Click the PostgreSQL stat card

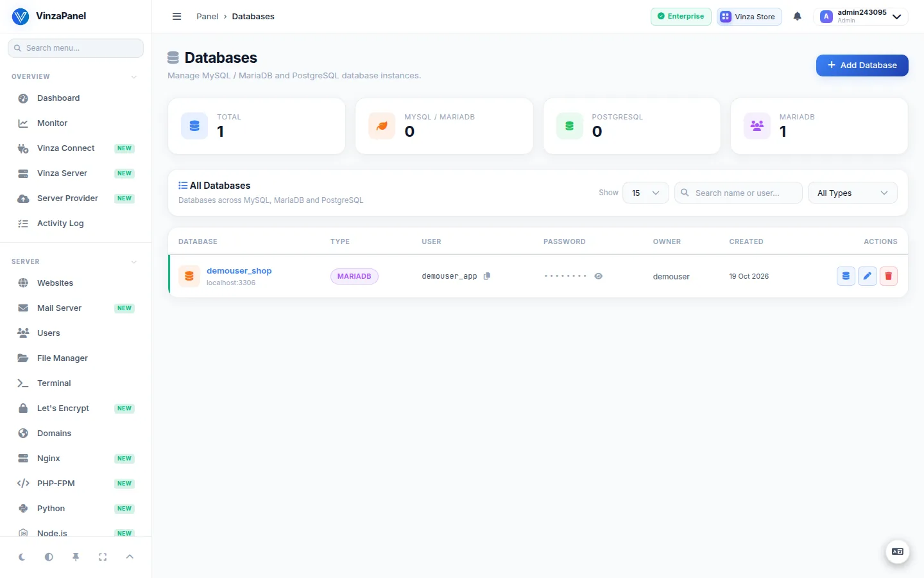(x=631, y=126)
